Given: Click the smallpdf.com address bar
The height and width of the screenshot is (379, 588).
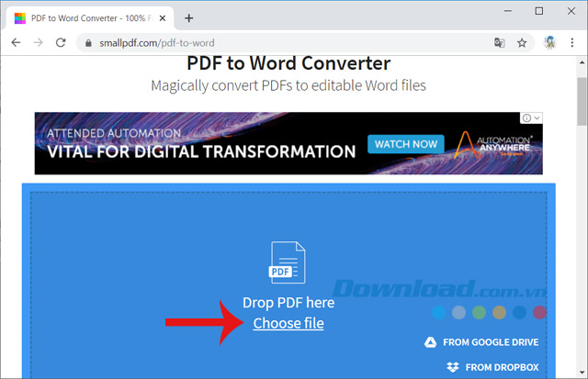Looking at the screenshot, I should 276,42.
